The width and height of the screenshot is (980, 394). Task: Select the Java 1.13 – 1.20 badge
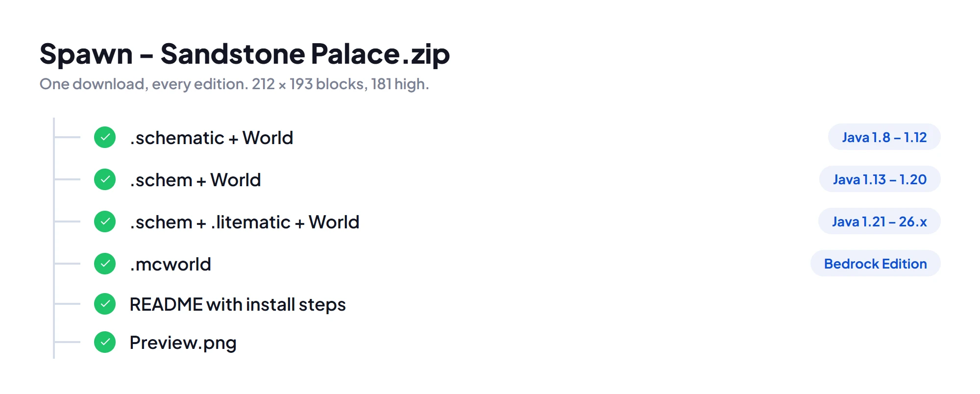coord(880,179)
